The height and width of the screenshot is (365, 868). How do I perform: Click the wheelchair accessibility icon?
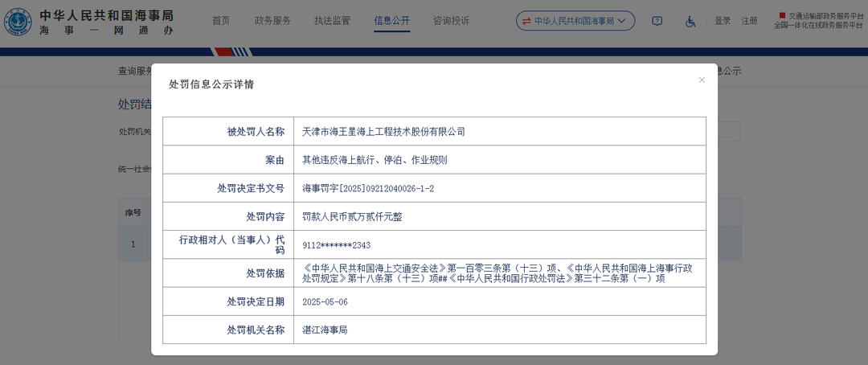[x=690, y=21]
